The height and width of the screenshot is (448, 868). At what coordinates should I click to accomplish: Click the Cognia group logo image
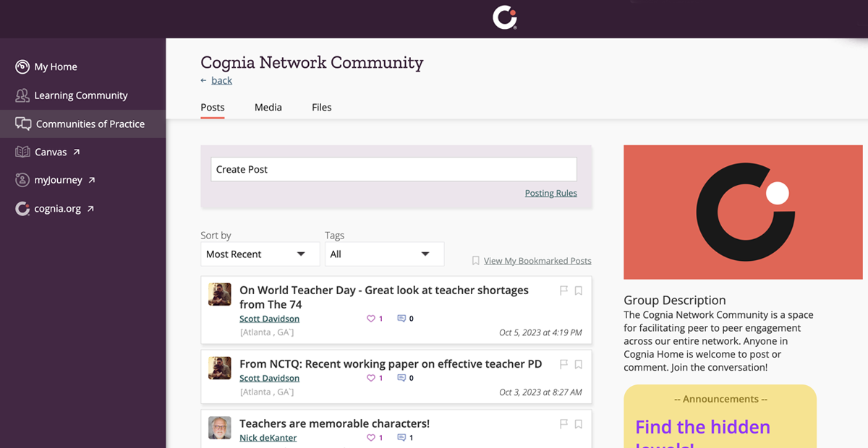point(743,212)
